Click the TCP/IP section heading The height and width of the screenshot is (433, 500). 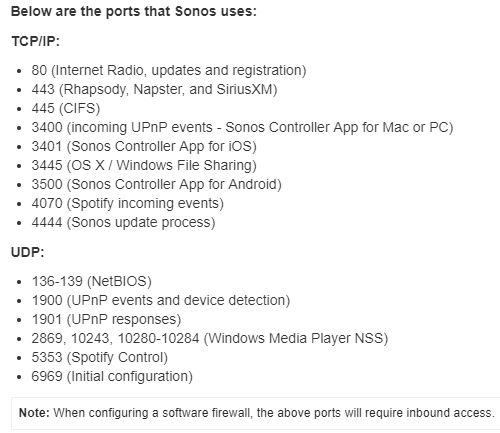point(35,42)
